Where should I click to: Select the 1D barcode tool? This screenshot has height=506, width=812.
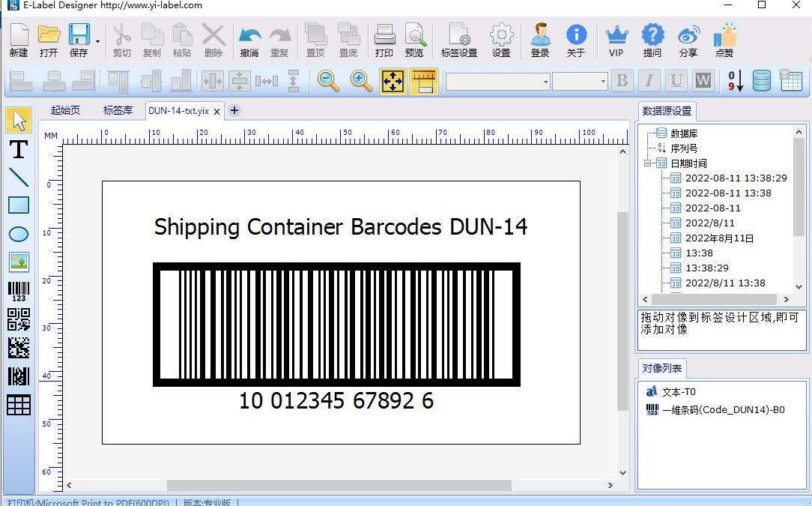[19, 291]
